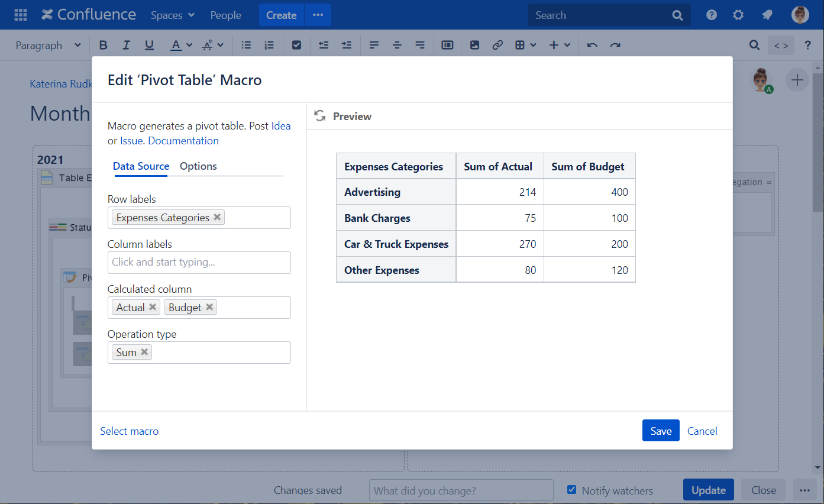Open the help question mark menu
This screenshot has width=824, height=504.
tap(712, 15)
